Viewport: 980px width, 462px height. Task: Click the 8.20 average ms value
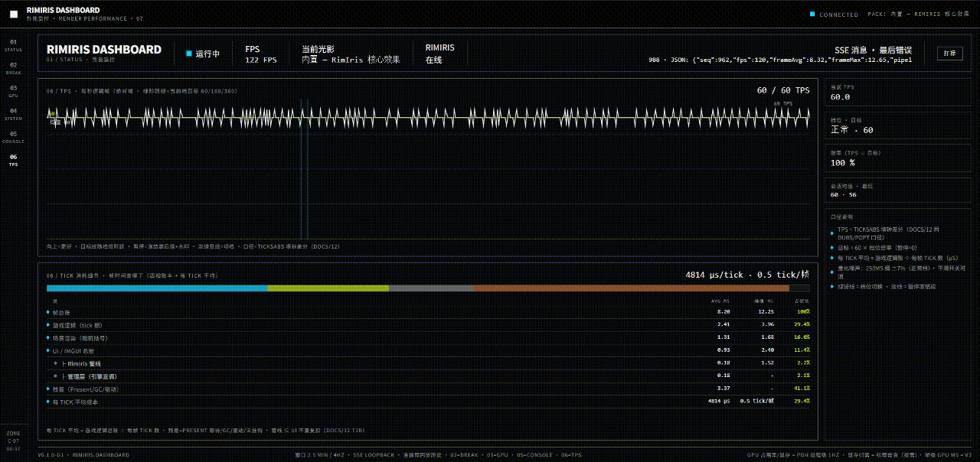tap(724, 312)
